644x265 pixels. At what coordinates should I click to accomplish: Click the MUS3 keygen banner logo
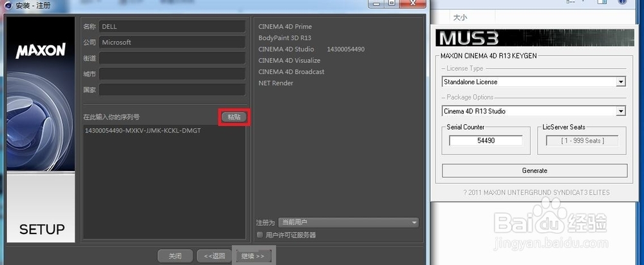point(469,38)
